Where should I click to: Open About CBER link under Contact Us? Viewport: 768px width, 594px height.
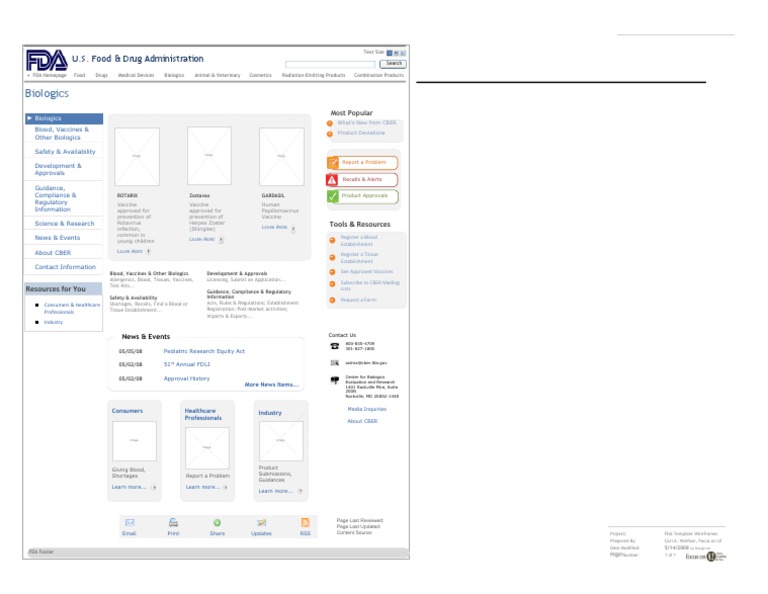tap(362, 421)
